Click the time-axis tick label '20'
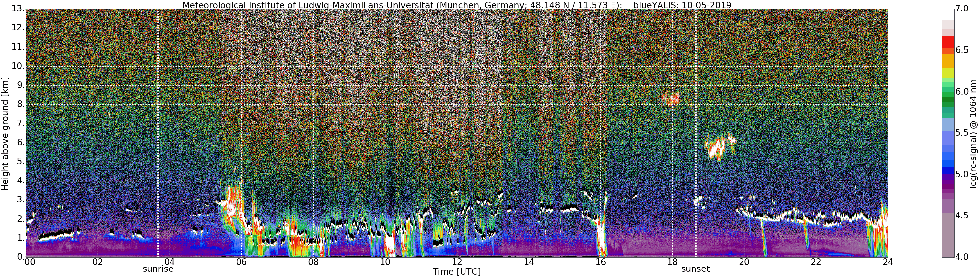This screenshot has width=980, height=278. [x=744, y=262]
